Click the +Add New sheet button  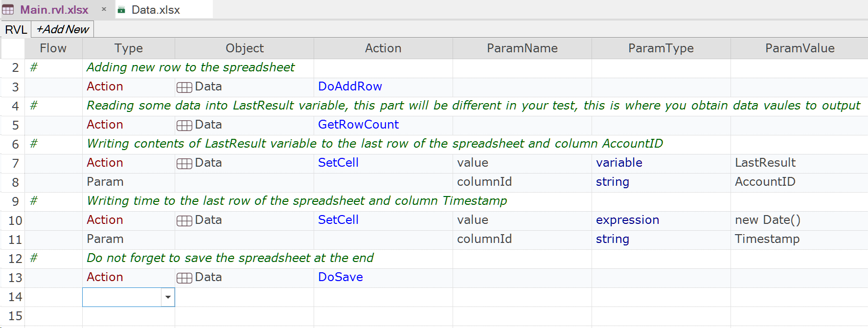[x=63, y=29]
